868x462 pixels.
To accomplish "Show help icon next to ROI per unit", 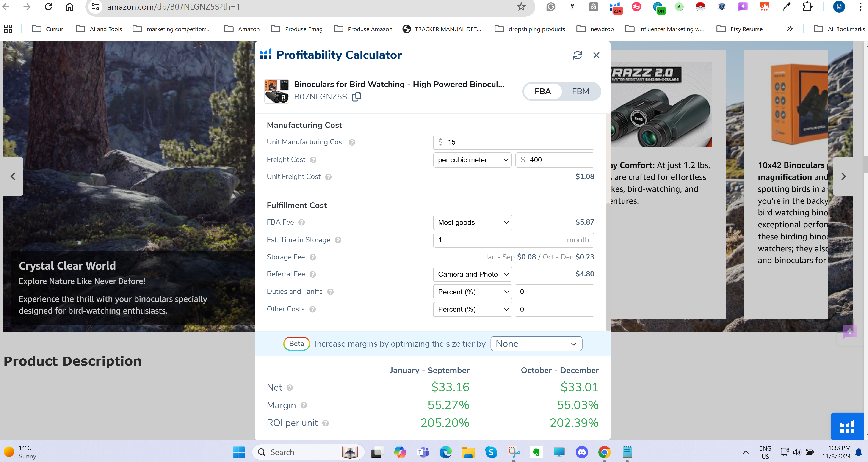I will pyautogui.click(x=325, y=423).
